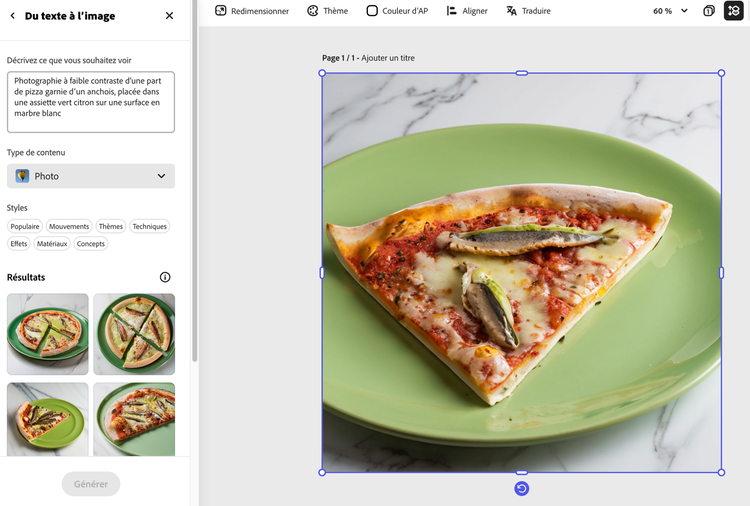Open the 60 % zoom dropdown

point(671,11)
